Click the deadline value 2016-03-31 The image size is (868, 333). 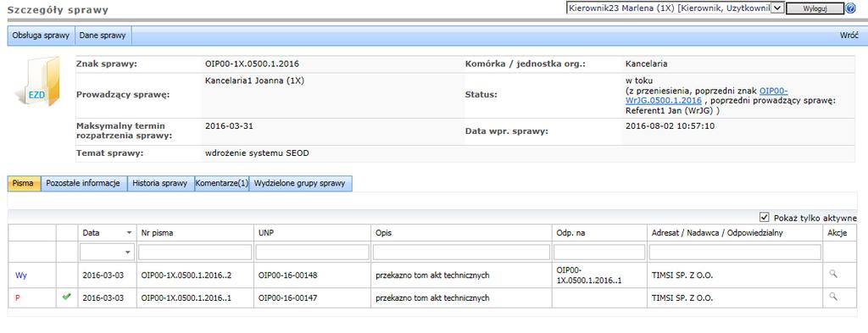pyautogui.click(x=229, y=125)
